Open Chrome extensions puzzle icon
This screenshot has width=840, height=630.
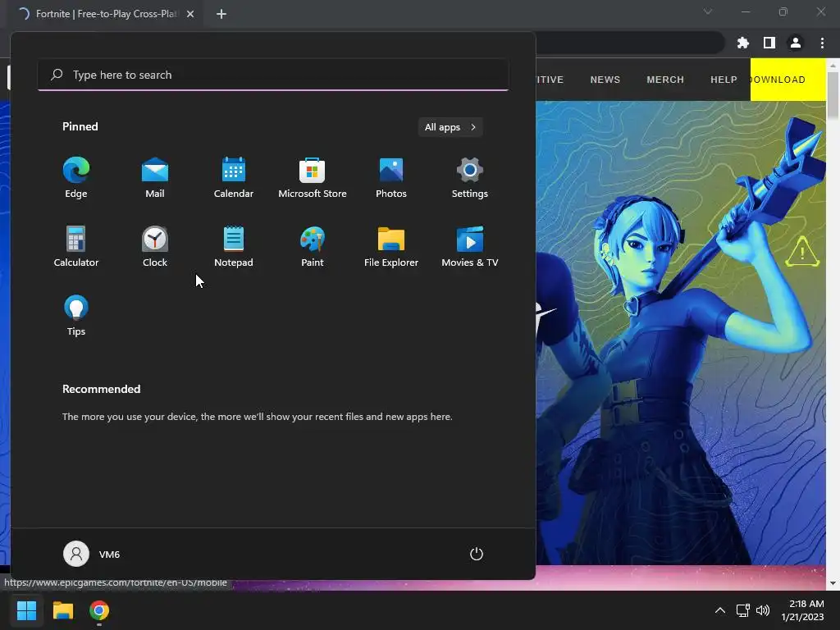(742, 43)
